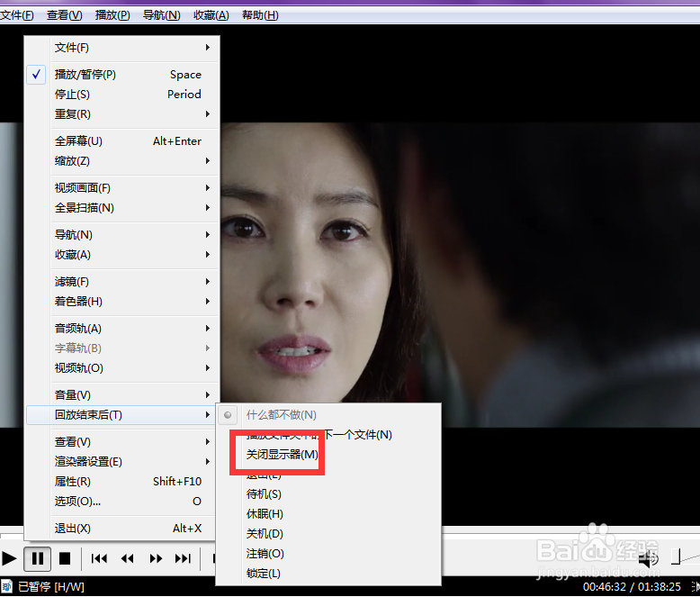The width and height of the screenshot is (700, 597).
Task: Open 属性(R) from the context menu
Action: point(122,481)
